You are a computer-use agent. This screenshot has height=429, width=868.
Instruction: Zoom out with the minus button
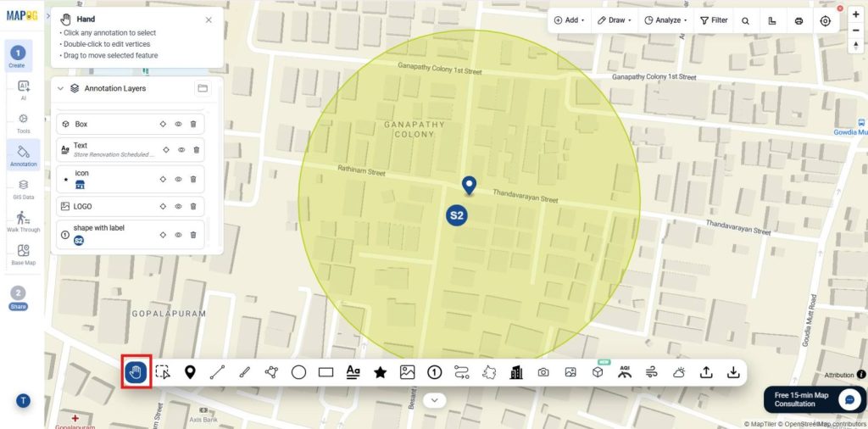(x=856, y=31)
